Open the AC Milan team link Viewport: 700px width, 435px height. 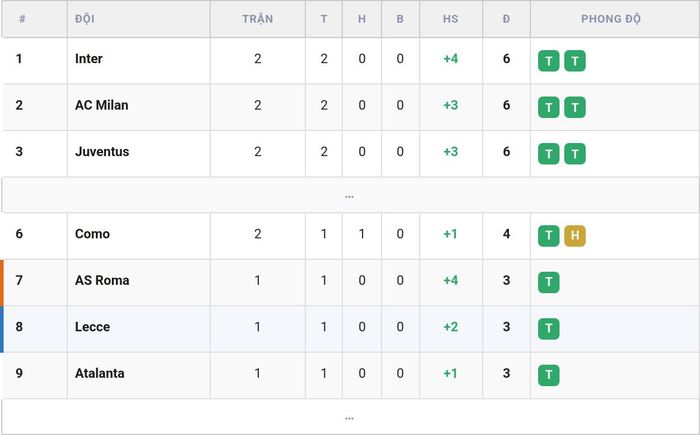coord(101,105)
